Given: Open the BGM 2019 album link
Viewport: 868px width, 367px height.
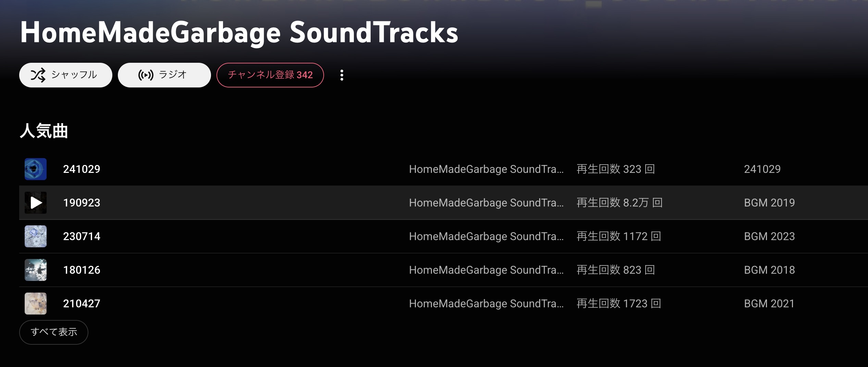Looking at the screenshot, I should point(769,203).
